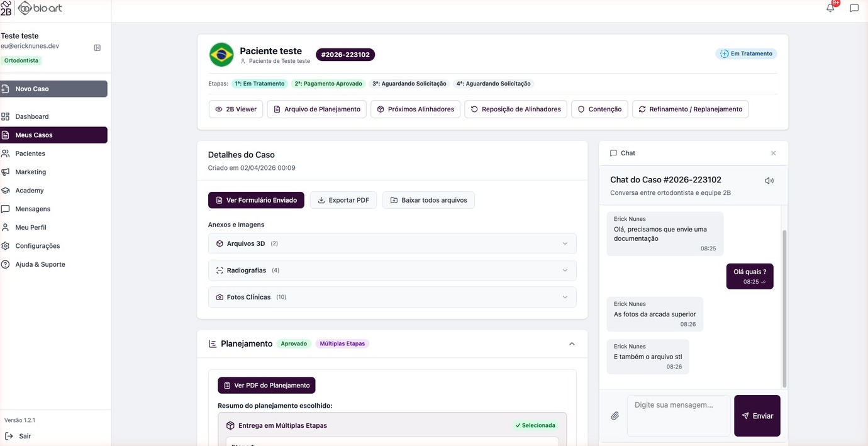Open Refinamento / Replanejamento
The height and width of the screenshot is (446, 868).
(691, 109)
